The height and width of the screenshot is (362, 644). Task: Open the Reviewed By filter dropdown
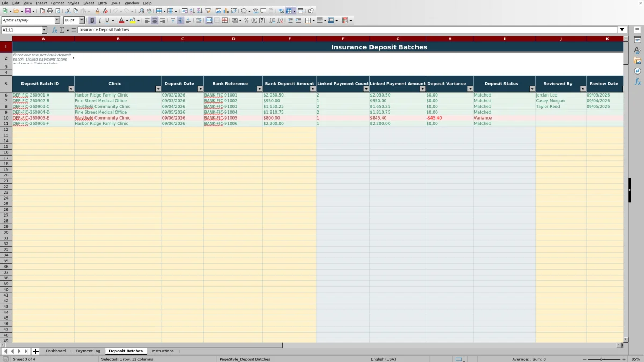tap(583, 89)
